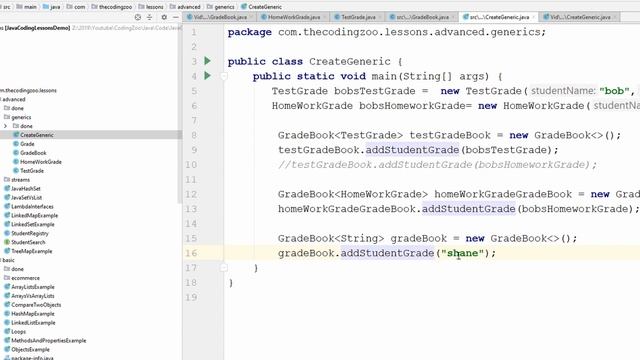Image resolution: width=640 pixels, height=360 pixels.
Task: Click line number 10 in the gutter
Action: point(191,165)
